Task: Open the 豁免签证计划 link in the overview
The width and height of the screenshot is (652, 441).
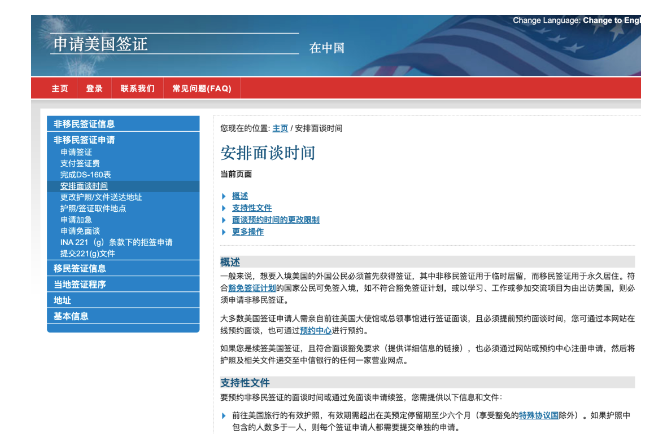Action: click(x=255, y=287)
